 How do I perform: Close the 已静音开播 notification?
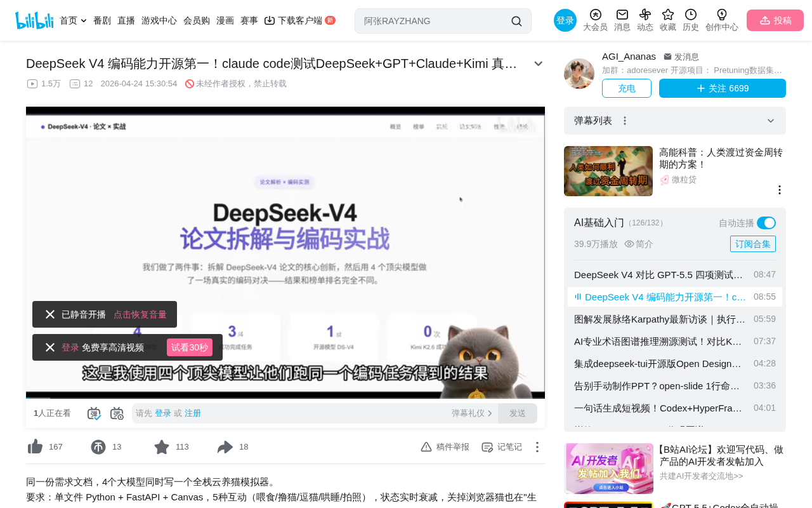tap(50, 314)
